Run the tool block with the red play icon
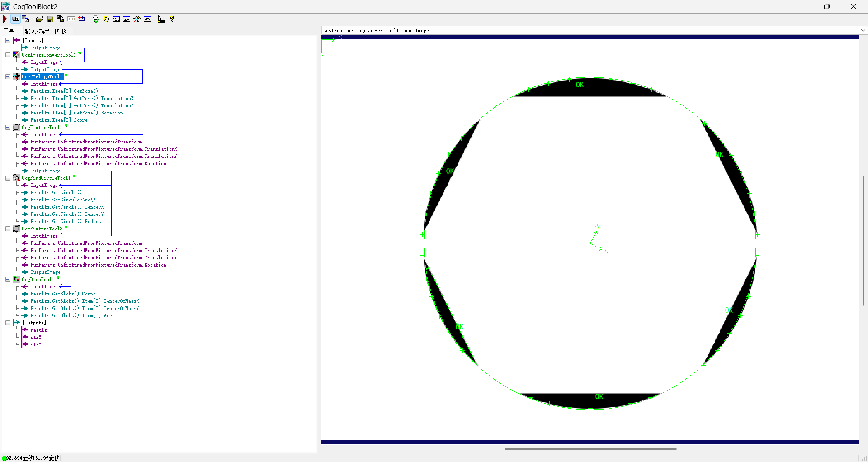Image resolution: width=868 pixels, height=462 pixels. pos(5,19)
